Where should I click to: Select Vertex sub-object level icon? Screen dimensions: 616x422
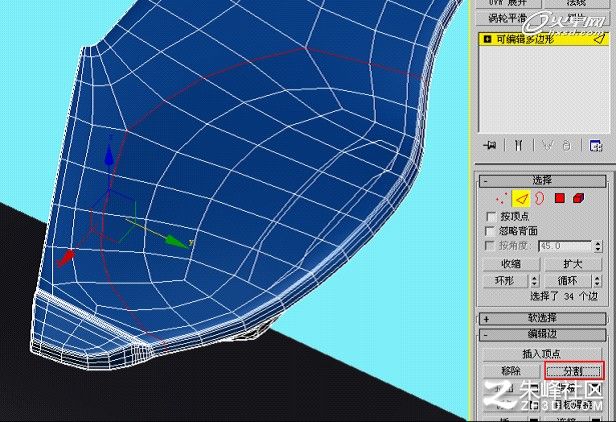click(501, 198)
